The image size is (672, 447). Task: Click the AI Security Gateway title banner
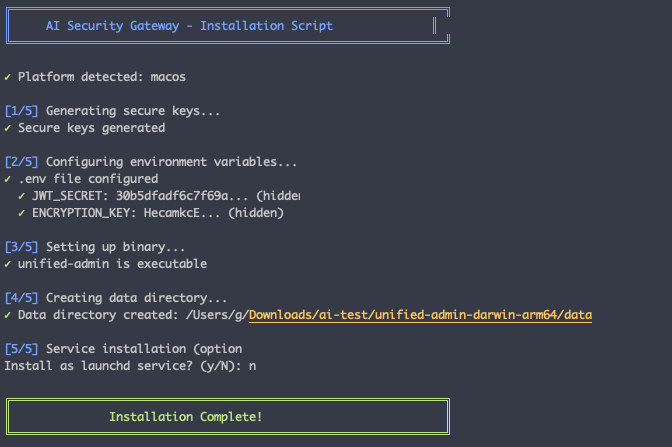pyautogui.click(x=190, y=26)
